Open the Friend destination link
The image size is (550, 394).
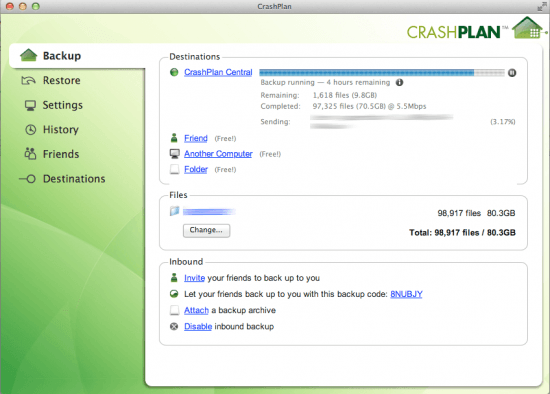[196, 138]
